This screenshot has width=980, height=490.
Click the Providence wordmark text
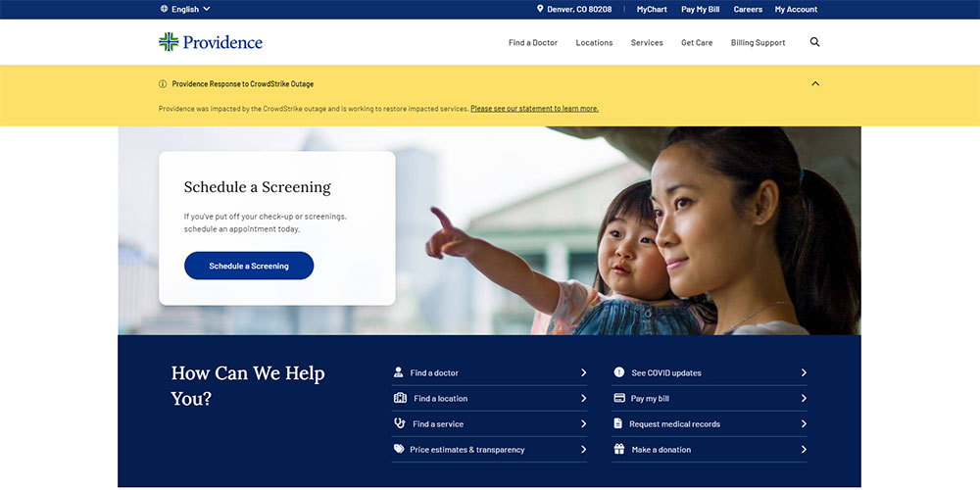pos(222,42)
